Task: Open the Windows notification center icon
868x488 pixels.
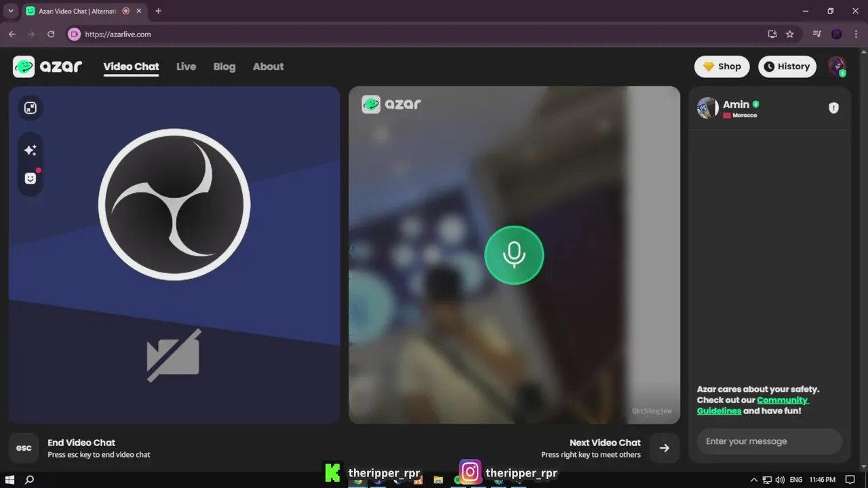Action: (850, 479)
